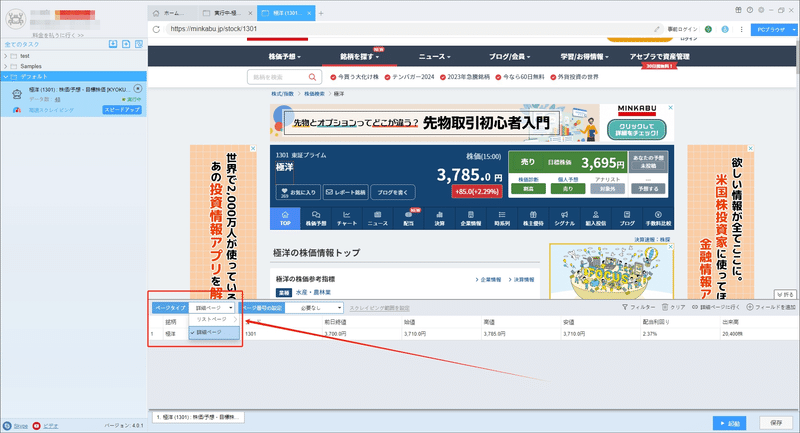
Task: Click フィールドを追加 add field button
Action: pos(771,307)
